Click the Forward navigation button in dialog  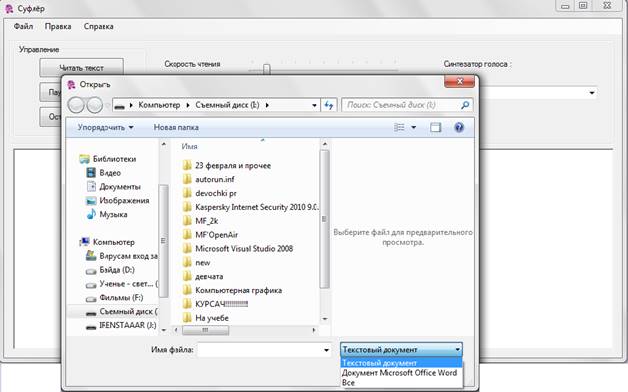point(95,105)
